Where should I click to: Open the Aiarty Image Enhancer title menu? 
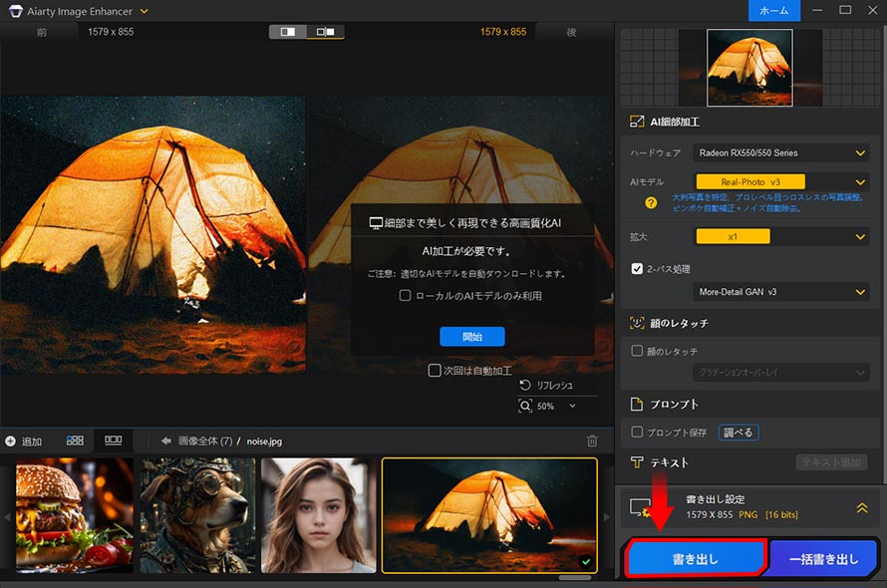pyautogui.click(x=145, y=11)
